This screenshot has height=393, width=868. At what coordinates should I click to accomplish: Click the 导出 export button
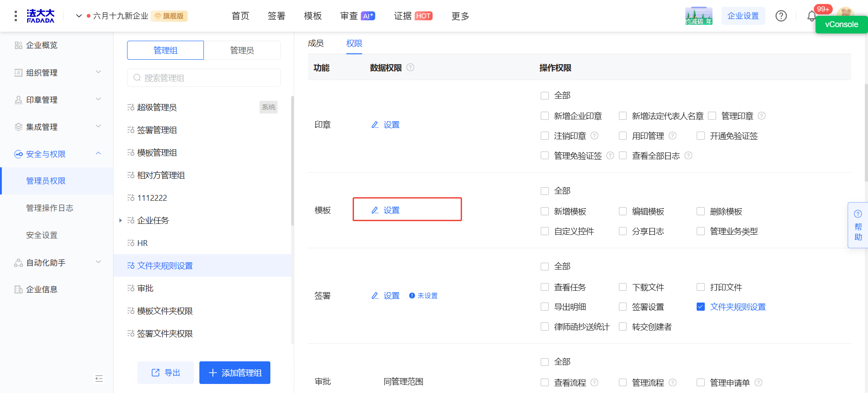point(165,373)
